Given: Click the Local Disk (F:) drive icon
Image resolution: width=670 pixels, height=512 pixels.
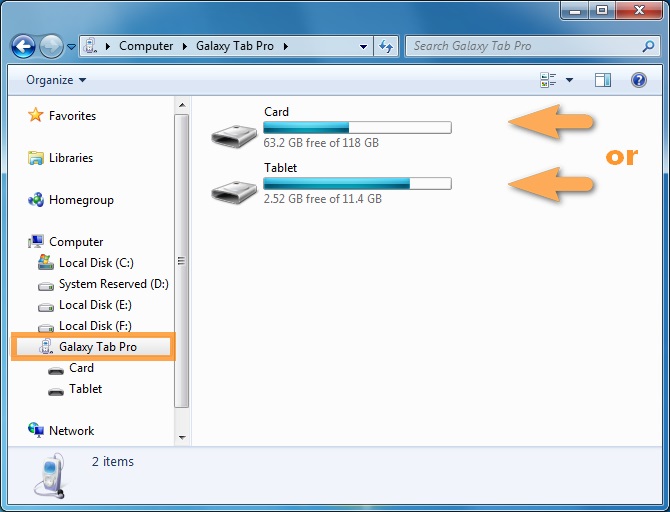Looking at the screenshot, I should pyautogui.click(x=46, y=327).
